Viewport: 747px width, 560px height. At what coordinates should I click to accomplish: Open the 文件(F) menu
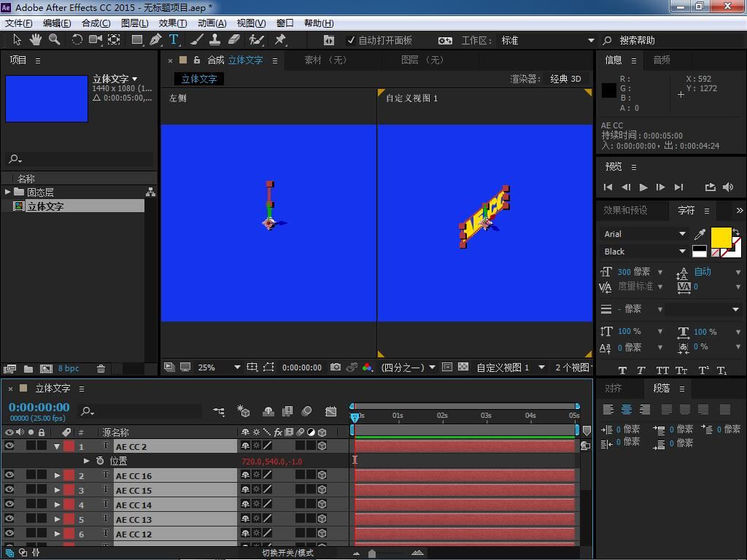[x=18, y=23]
